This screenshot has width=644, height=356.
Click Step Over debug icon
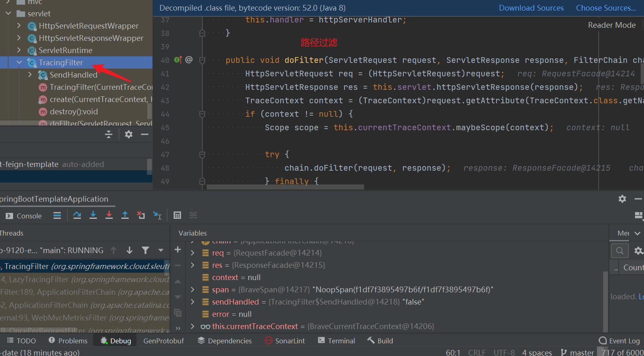[x=77, y=215]
